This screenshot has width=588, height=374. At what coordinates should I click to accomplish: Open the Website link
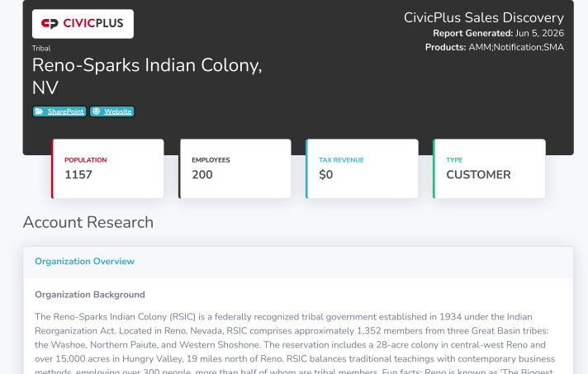[x=112, y=111]
